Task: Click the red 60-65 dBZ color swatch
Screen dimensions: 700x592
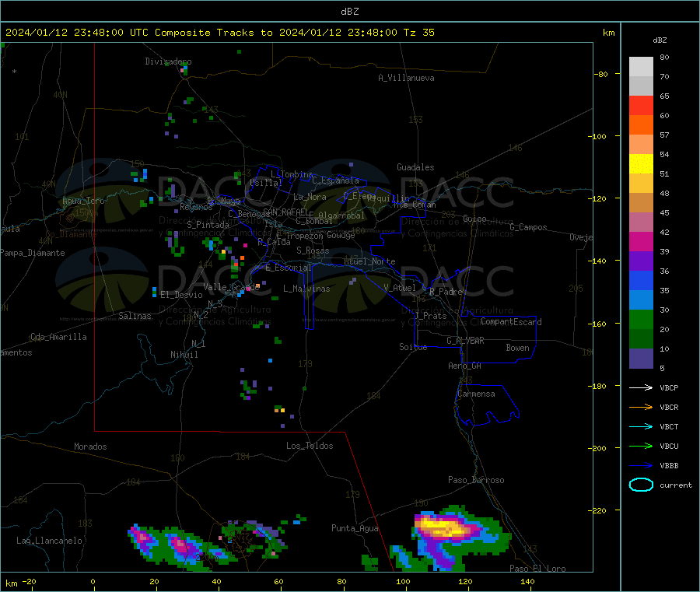Action: pos(641,105)
